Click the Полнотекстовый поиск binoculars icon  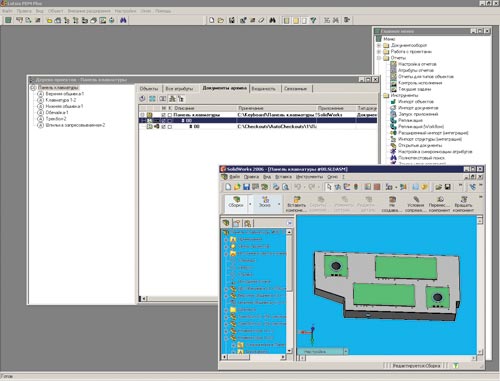(393, 158)
